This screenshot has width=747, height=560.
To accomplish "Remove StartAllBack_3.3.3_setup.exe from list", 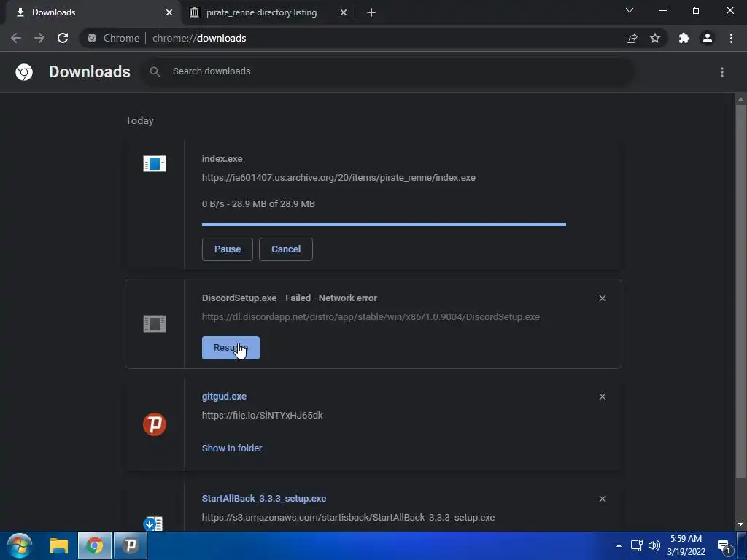I will pos(603,499).
